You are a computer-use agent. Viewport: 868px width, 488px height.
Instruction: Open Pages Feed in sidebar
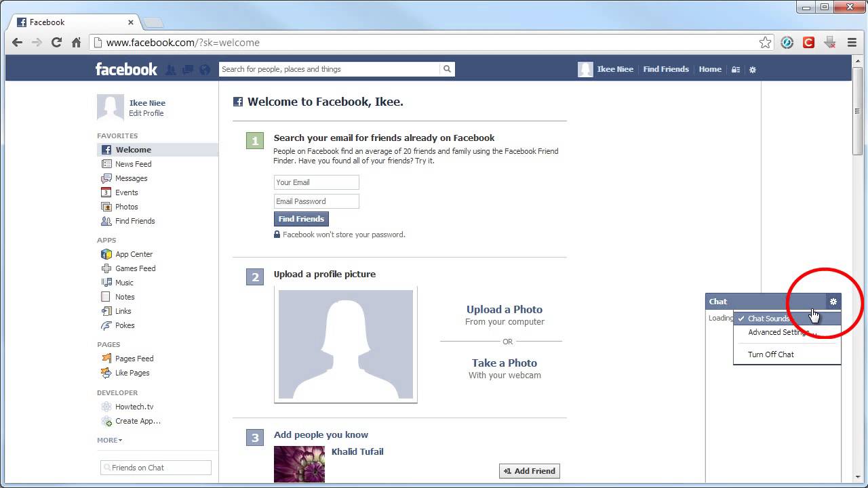pyautogui.click(x=134, y=359)
